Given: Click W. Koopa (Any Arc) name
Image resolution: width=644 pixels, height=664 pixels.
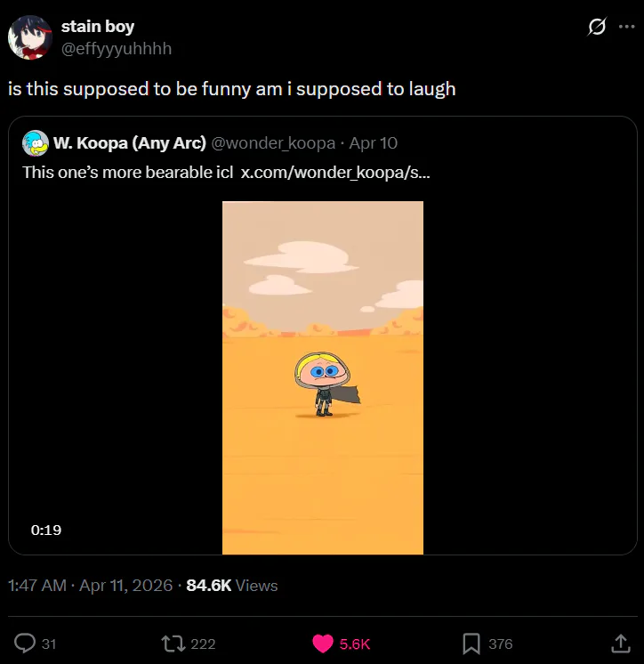Looking at the screenshot, I should pyautogui.click(x=130, y=143).
